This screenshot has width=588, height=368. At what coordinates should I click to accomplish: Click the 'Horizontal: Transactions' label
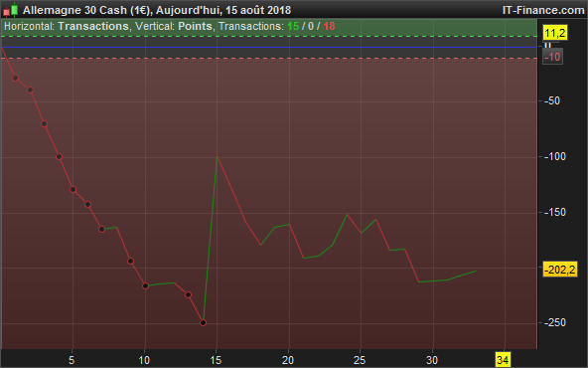tap(67, 26)
